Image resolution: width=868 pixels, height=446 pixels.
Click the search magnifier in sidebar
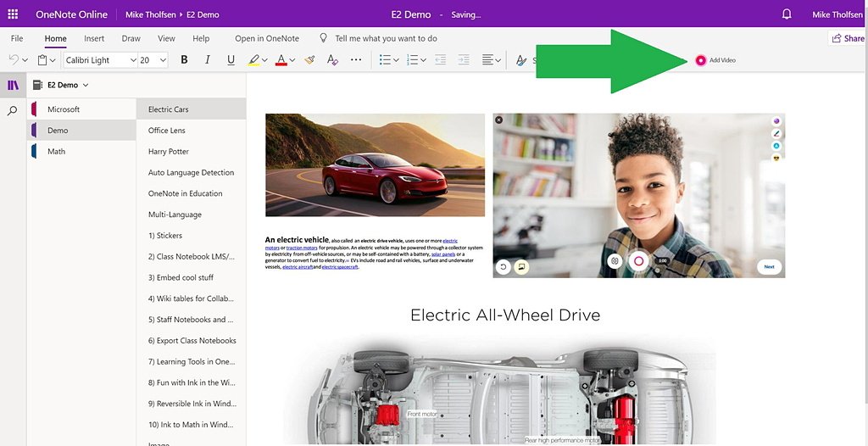pyautogui.click(x=12, y=111)
